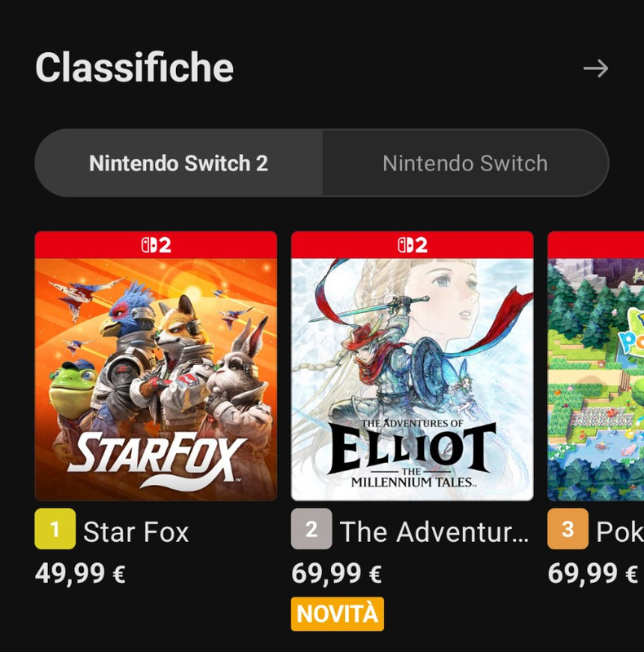Tap the NOVITÀ badge

tap(337, 614)
